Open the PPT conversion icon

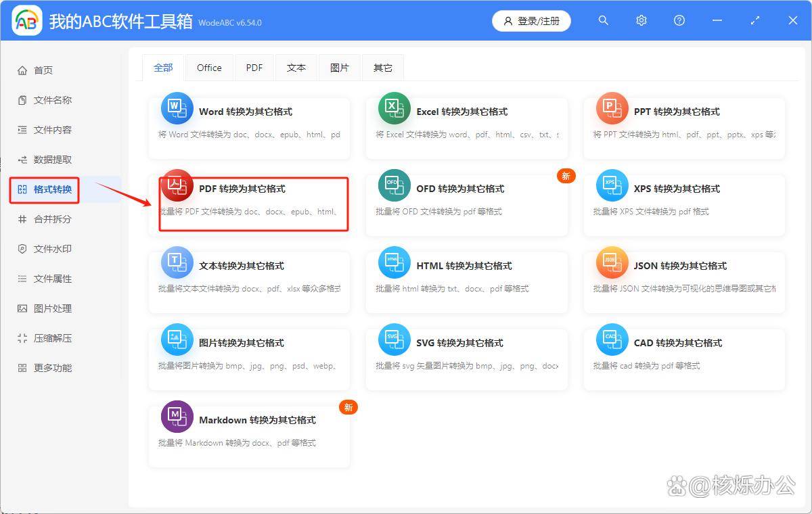click(612, 108)
